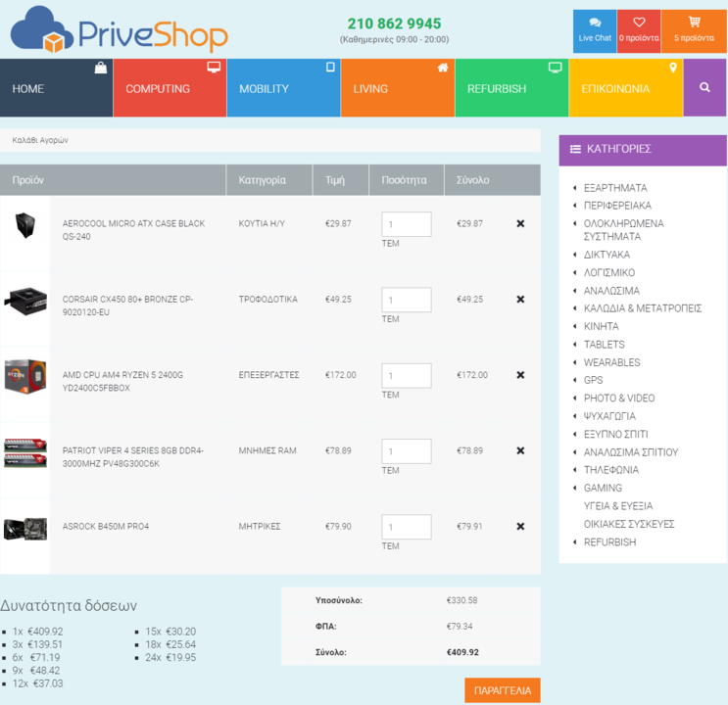Click the ΜΝΗΜΕΣ RAM category cell
Viewport: 728px width, 705px height.
pyautogui.click(x=267, y=450)
